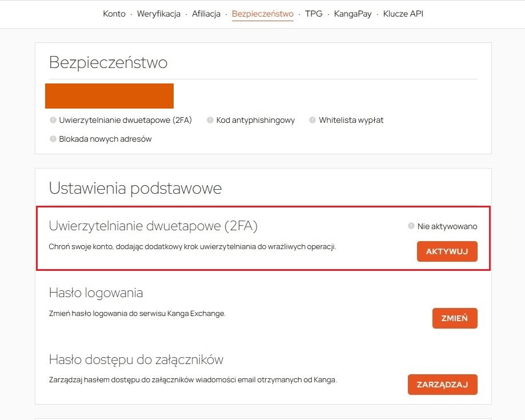Switch to the Weryfikacja tab

(x=159, y=14)
